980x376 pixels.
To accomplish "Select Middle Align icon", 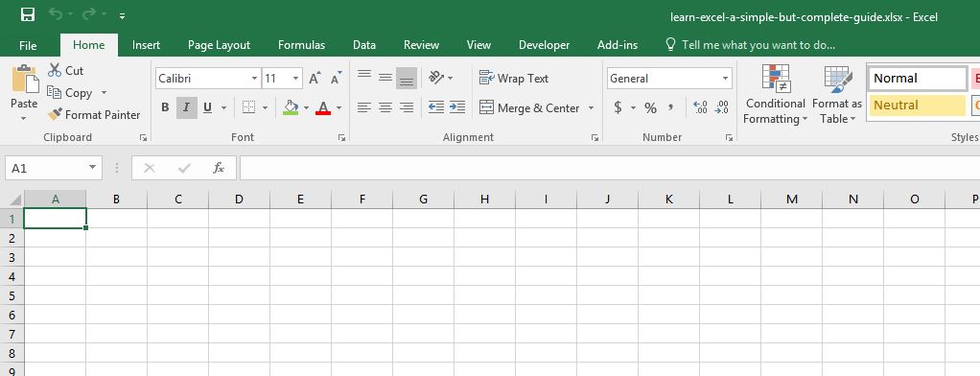I will 385,78.
